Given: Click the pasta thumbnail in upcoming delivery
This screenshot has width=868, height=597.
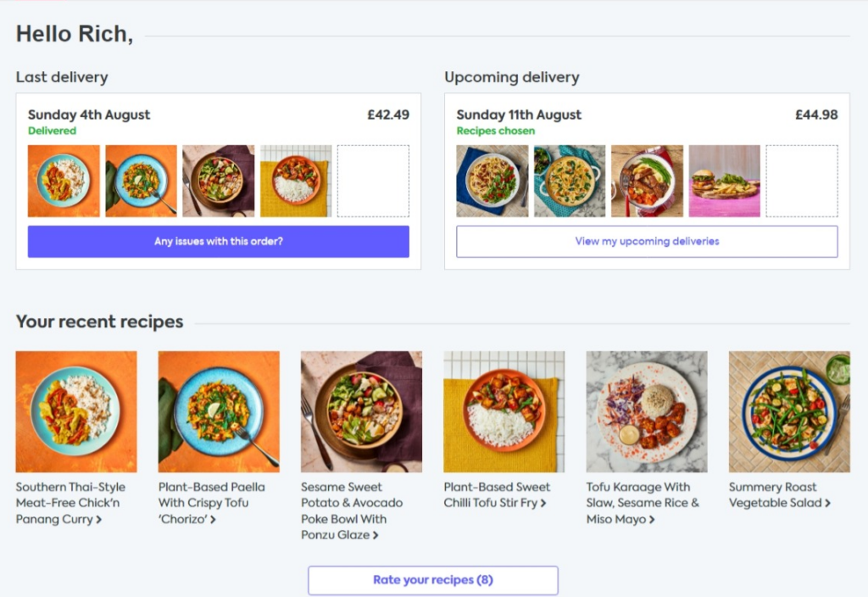Looking at the screenshot, I should coord(492,180).
